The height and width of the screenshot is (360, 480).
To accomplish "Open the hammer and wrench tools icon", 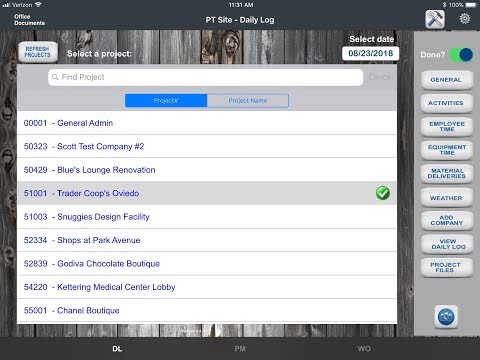I will (x=435, y=19).
